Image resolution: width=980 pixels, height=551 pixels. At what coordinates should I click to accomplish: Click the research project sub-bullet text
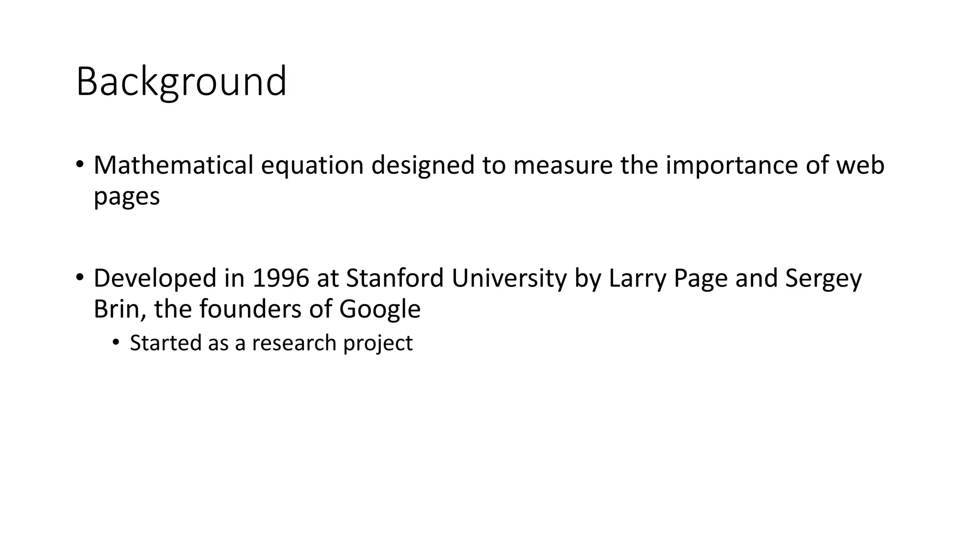click(x=271, y=343)
